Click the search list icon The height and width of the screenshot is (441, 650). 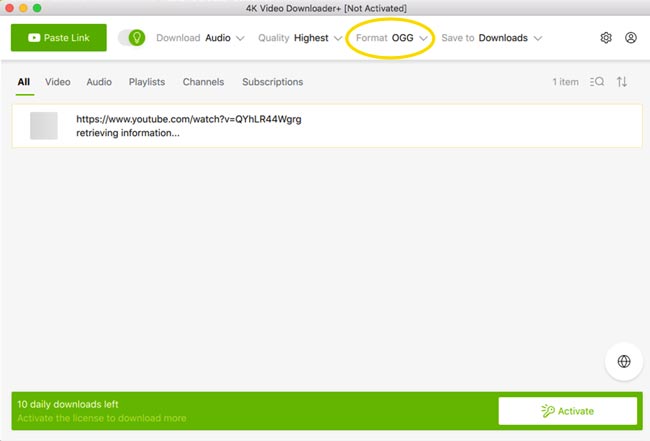[597, 82]
